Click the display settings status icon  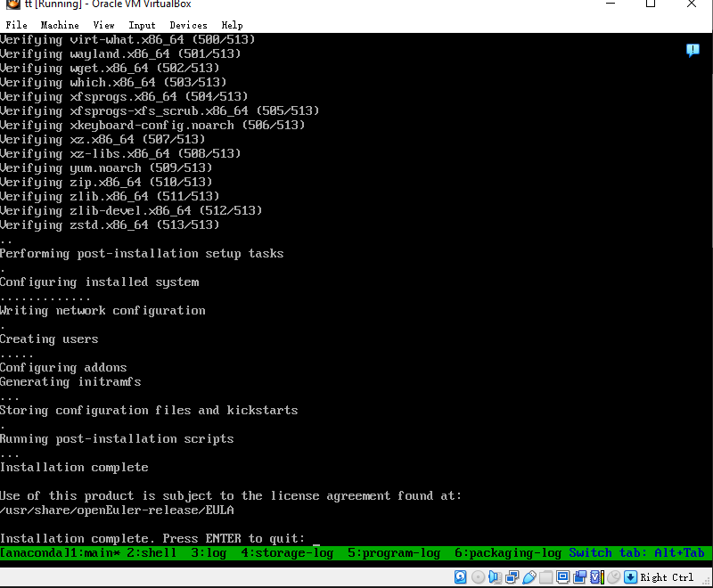[x=562, y=576]
